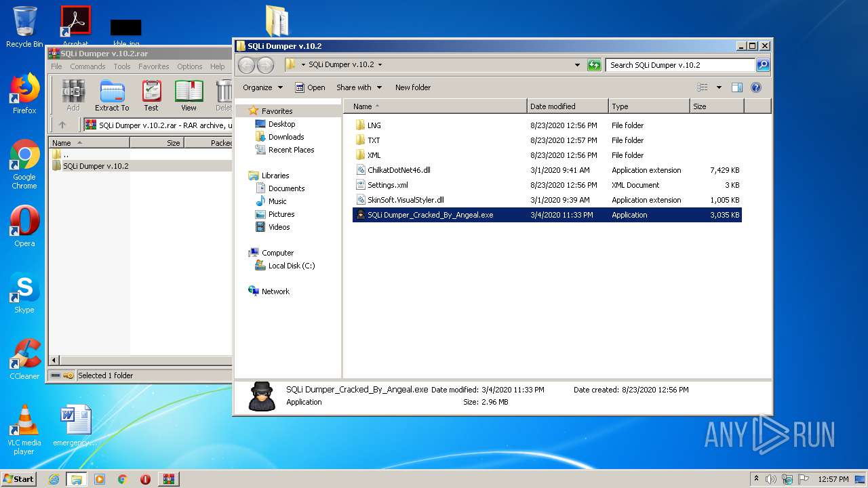Launch Opera from the desktop
868x488 pixels.
pos(24,227)
